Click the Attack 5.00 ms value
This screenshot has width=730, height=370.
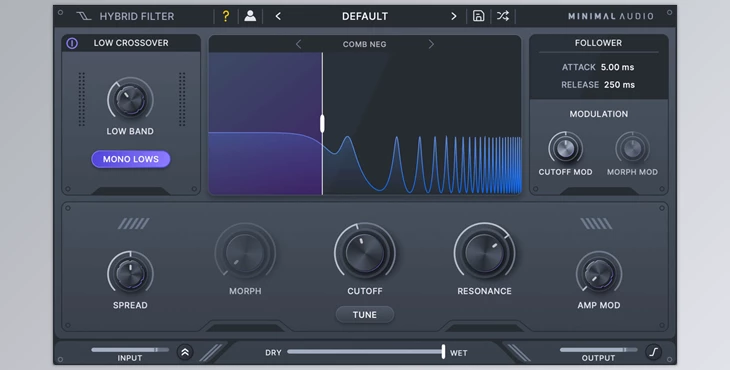(x=617, y=67)
